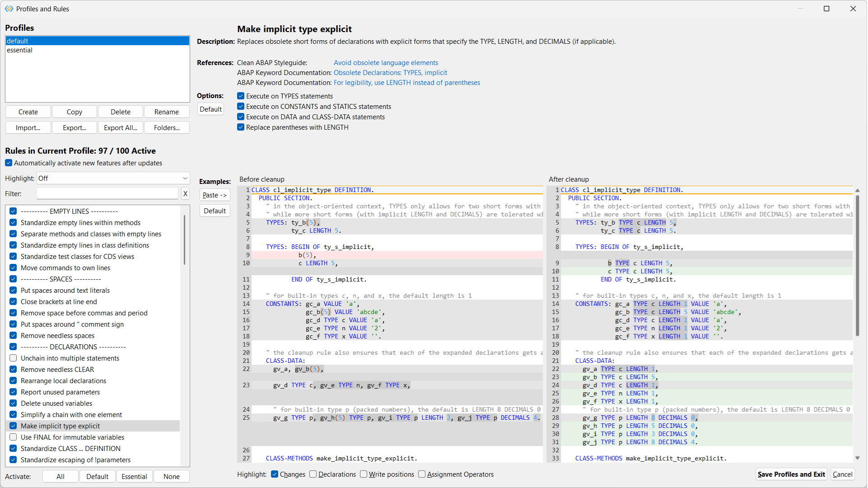Open Obsolete Declarations: TYPES, implicit link

(x=390, y=73)
